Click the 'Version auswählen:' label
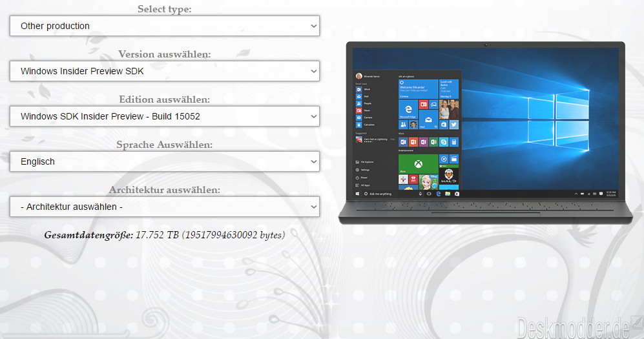This screenshot has width=644, height=339. (x=164, y=54)
